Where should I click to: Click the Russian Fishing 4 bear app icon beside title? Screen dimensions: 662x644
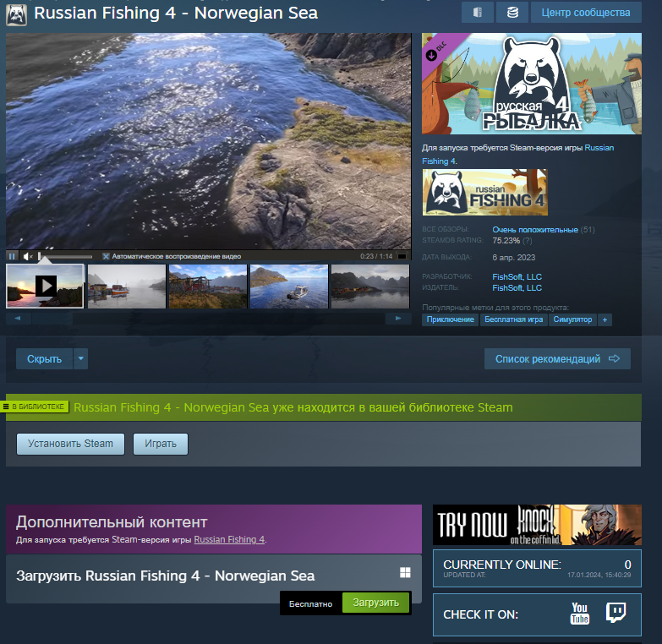pyautogui.click(x=16, y=14)
